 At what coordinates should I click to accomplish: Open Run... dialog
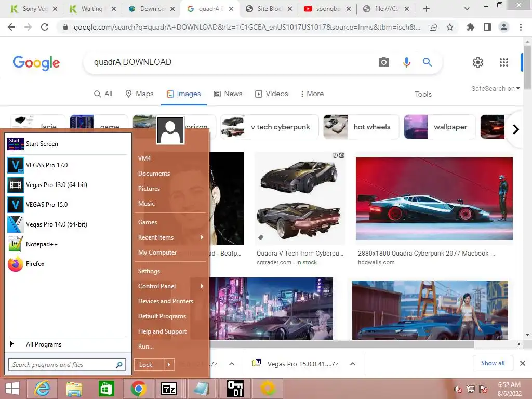[x=146, y=347]
